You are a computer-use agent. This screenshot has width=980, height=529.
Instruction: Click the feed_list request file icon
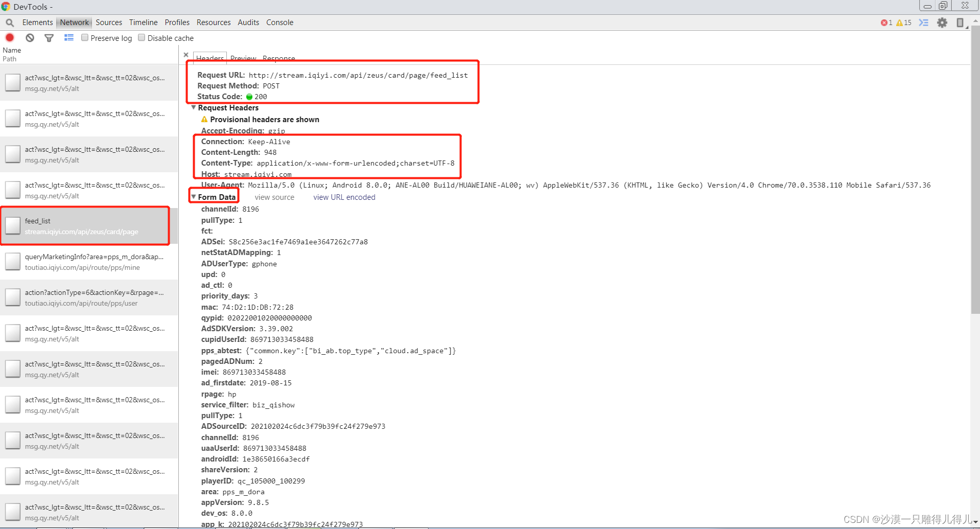coord(13,225)
